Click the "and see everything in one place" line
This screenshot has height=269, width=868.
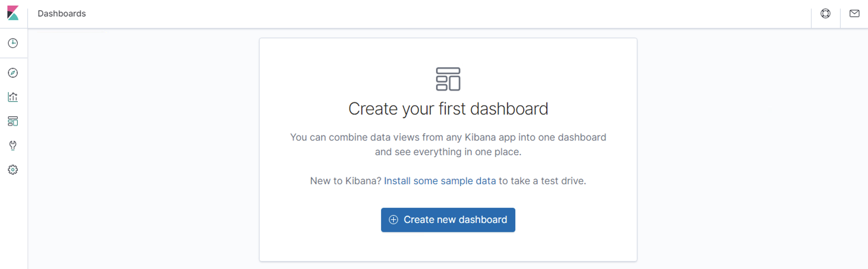coord(448,152)
